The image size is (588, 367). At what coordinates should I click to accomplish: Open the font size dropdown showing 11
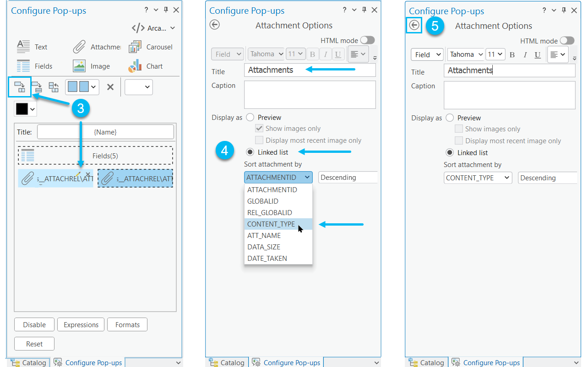click(295, 54)
